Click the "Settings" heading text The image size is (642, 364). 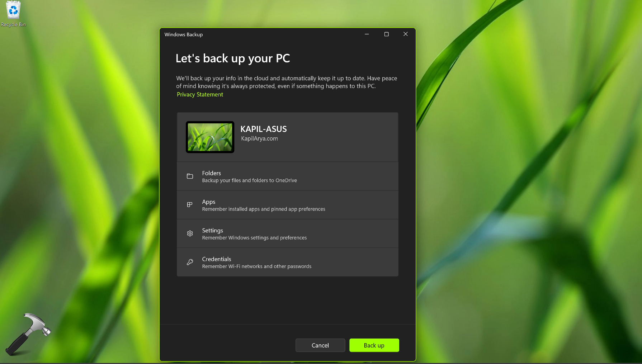coord(212,231)
